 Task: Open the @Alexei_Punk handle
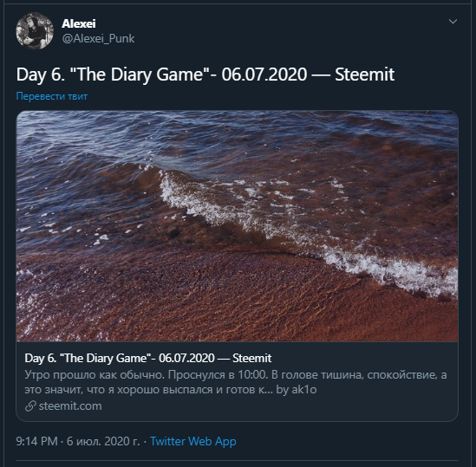[x=98, y=38]
